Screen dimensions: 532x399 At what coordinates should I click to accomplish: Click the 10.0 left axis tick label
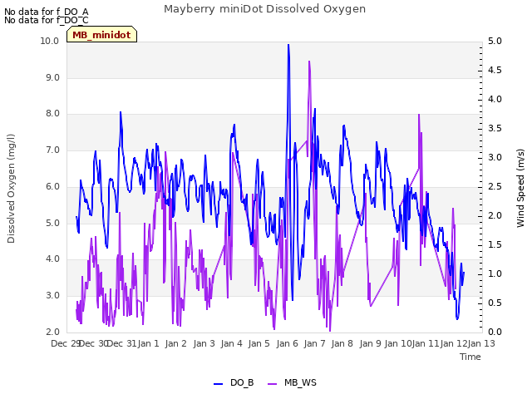(x=50, y=41)
